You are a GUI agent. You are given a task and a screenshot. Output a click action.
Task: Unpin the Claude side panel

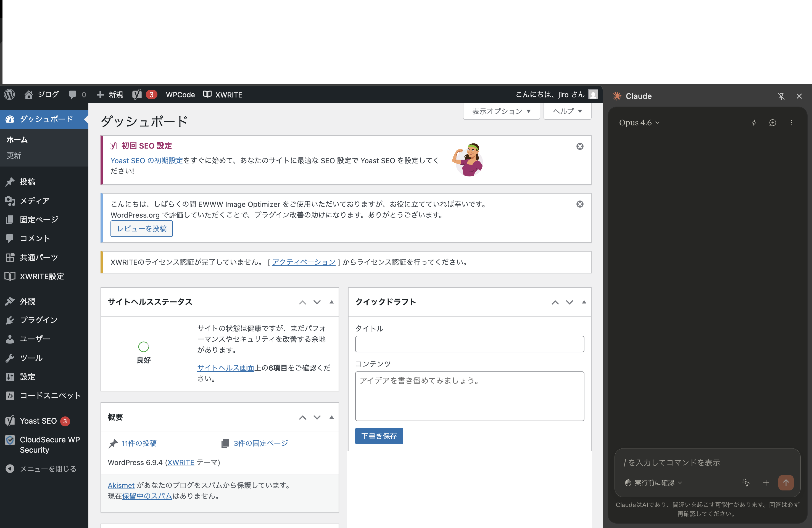(781, 96)
